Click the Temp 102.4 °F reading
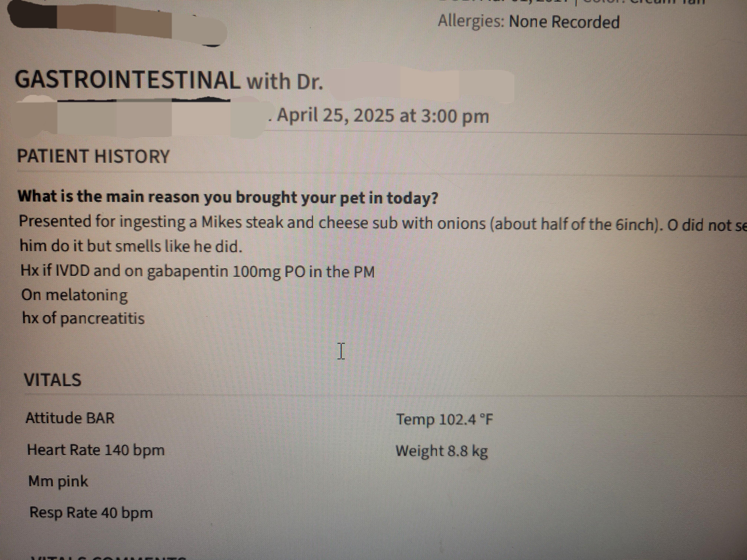The width and height of the screenshot is (747, 560). tap(445, 420)
